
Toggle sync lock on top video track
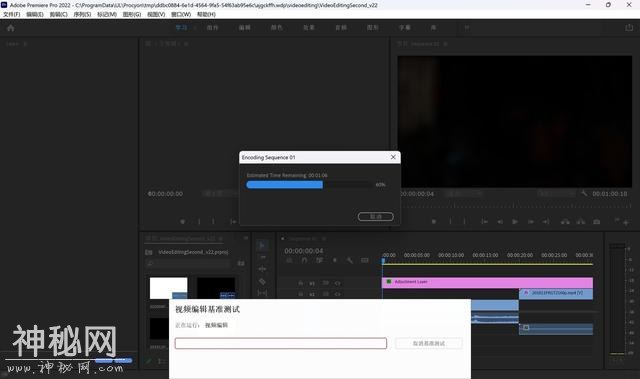326,283
